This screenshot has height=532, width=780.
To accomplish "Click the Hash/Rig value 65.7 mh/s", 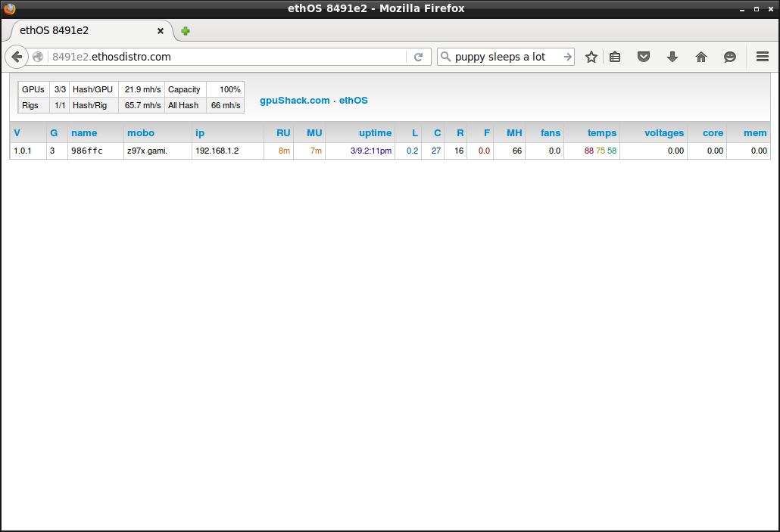I will [x=143, y=105].
